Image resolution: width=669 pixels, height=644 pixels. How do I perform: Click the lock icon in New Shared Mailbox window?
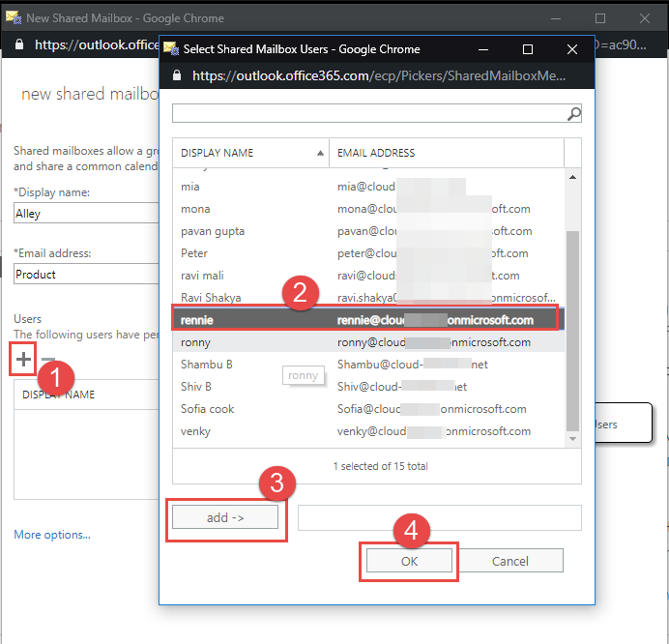coord(19,44)
